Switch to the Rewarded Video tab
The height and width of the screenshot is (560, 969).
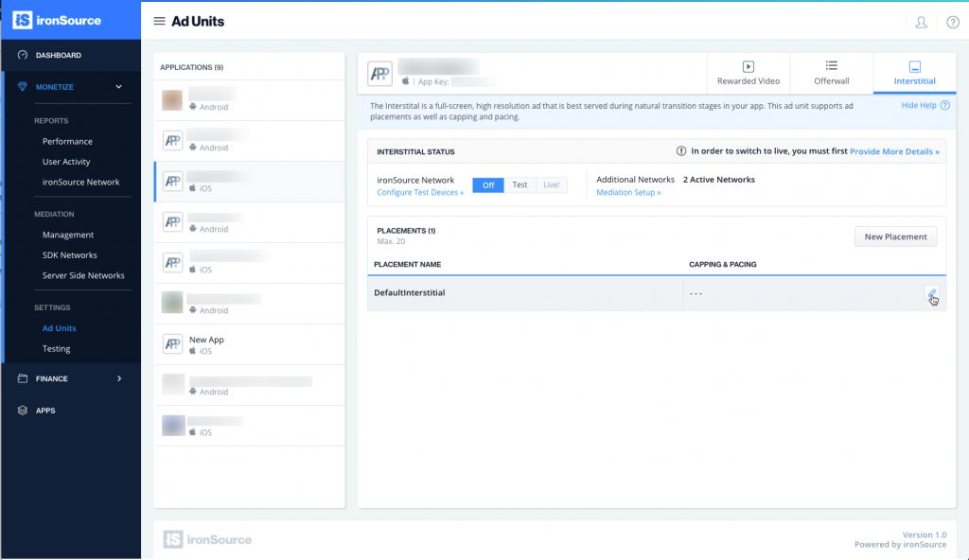click(x=748, y=73)
